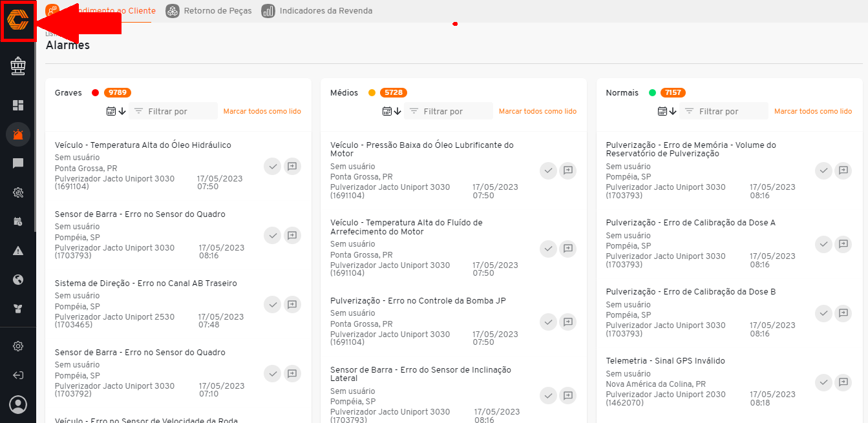868x423 pixels.
Task: Click Marcar todos como lido in Normais
Action: [x=813, y=111]
